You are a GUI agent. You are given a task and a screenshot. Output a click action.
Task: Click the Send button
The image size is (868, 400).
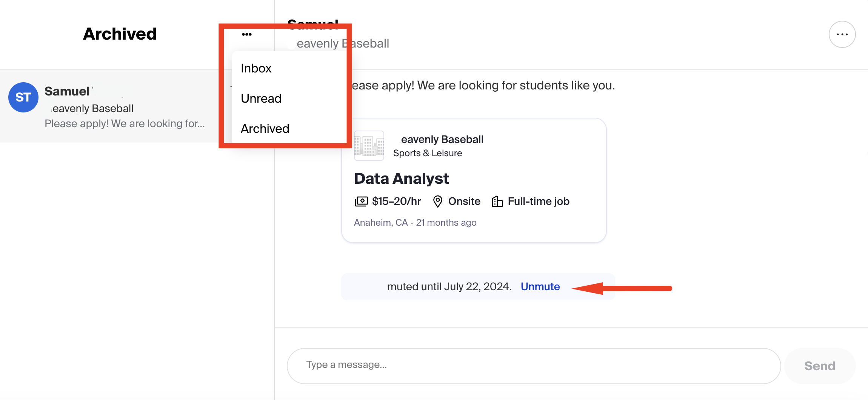pos(820,366)
